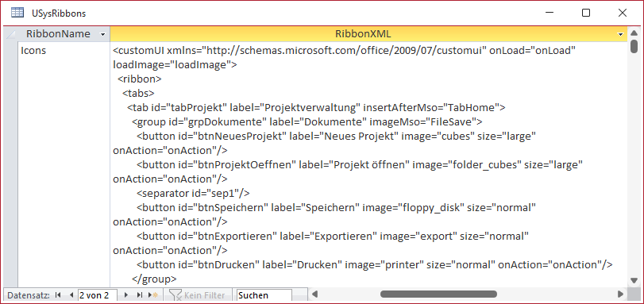Open the RibbonXML column dropdown arrow

point(621,34)
